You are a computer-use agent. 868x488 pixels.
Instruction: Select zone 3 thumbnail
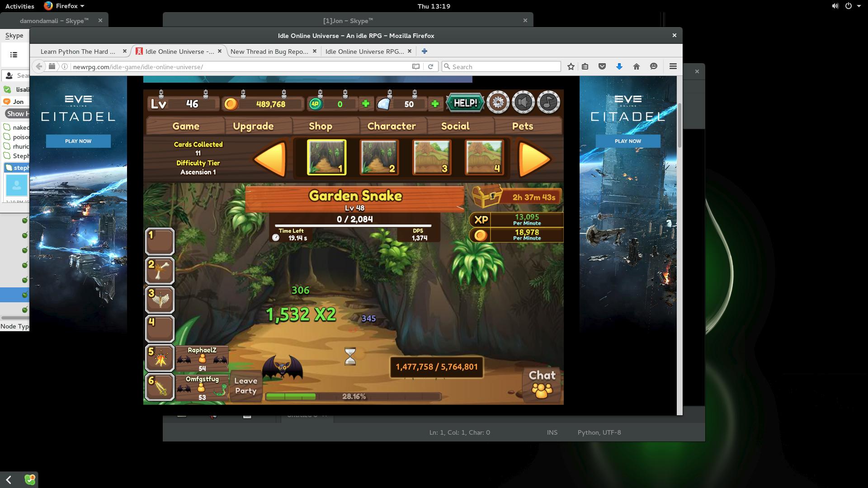(432, 157)
